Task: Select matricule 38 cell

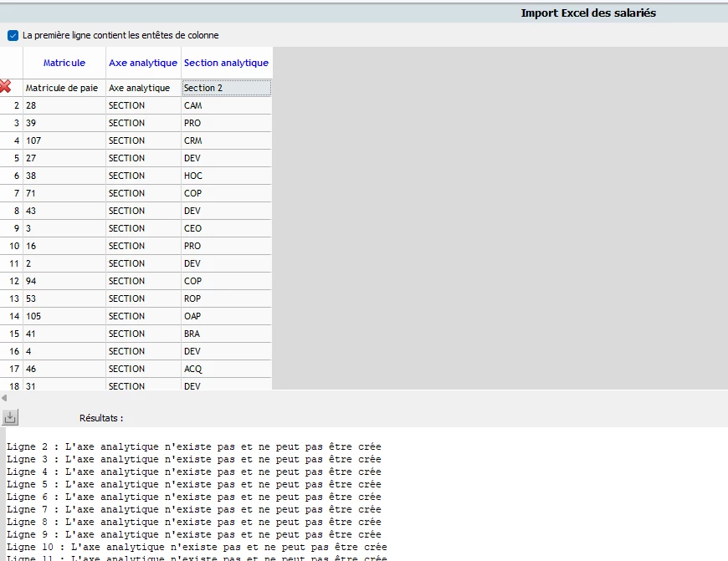Action: (64, 176)
